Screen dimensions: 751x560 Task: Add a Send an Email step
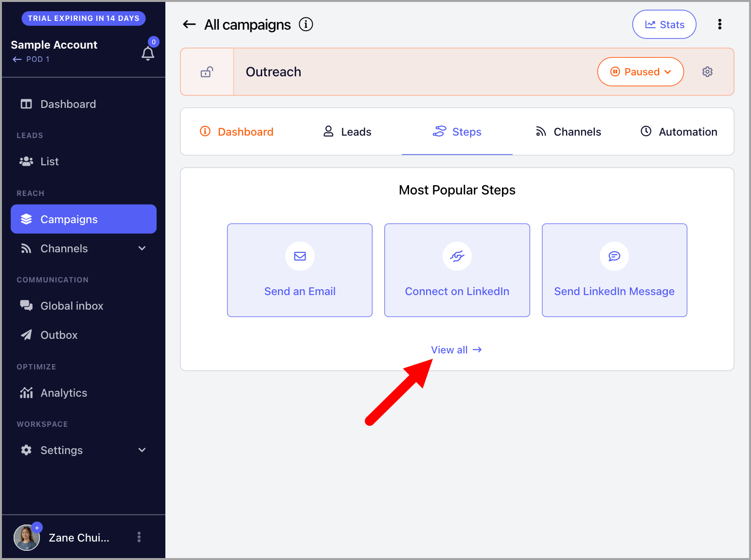[x=300, y=270]
